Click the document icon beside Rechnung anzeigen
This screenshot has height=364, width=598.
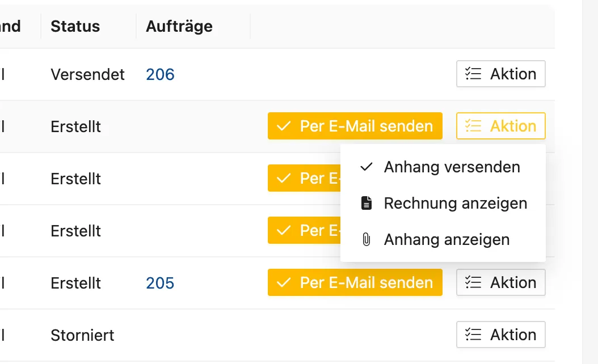click(366, 203)
